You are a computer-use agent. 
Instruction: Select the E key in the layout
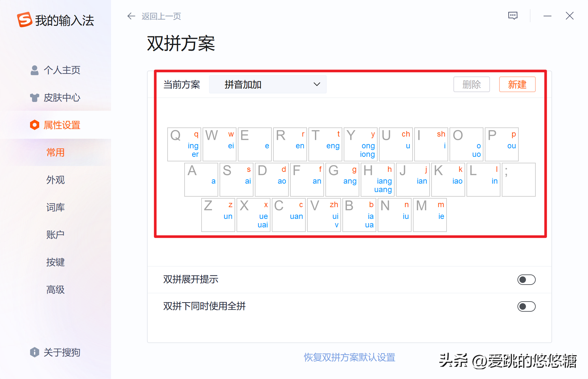255,144
